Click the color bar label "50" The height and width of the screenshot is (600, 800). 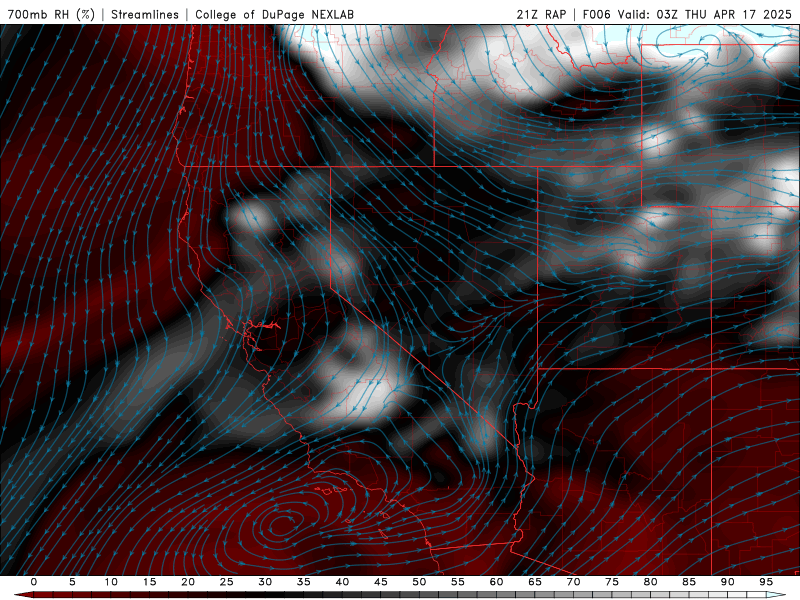(419, 582)
